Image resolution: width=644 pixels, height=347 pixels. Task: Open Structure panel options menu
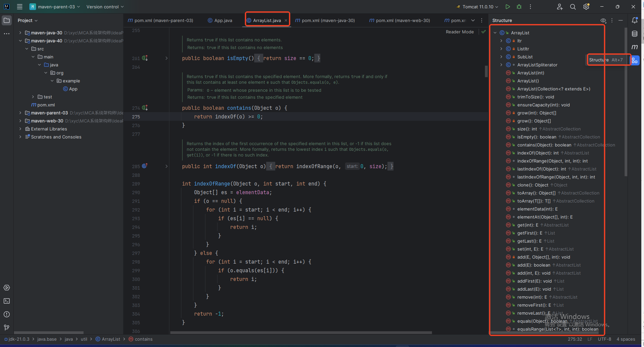click(x=612, y=20)
